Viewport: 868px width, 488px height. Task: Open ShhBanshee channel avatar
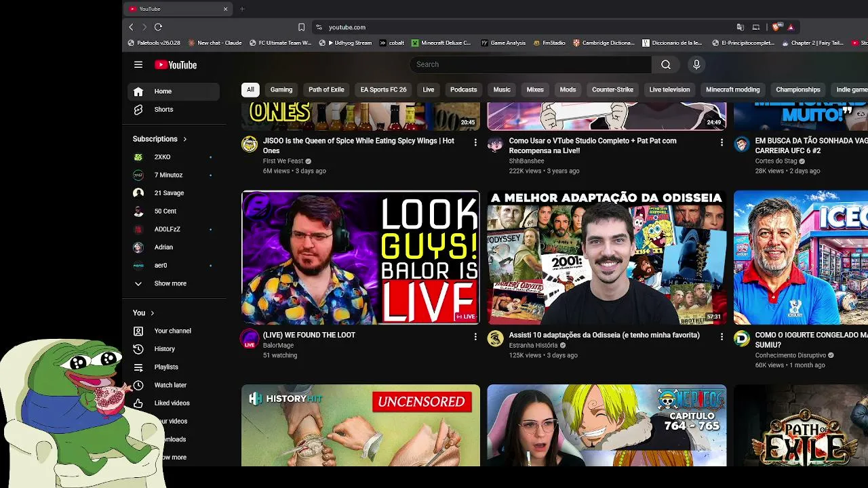pos(496,144)
